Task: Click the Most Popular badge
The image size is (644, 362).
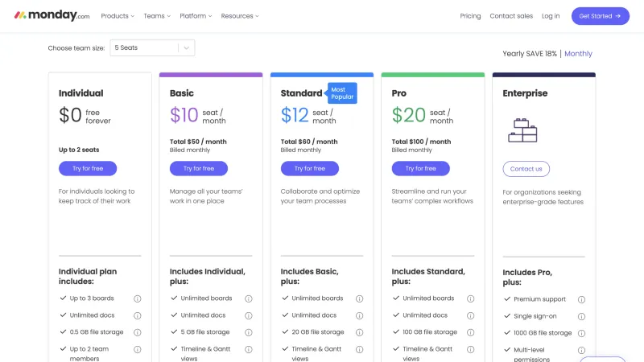Action: (x=341, y=93)
